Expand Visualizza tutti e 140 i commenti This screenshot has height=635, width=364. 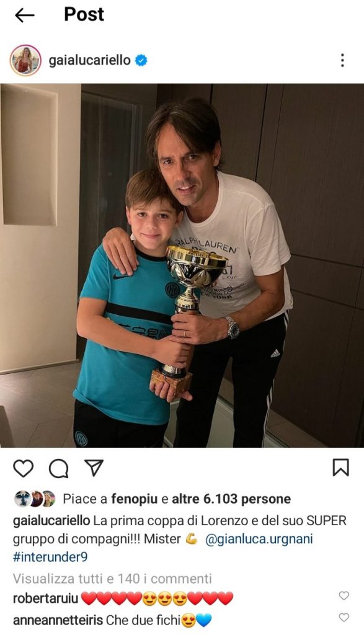[x=112, y=579]
